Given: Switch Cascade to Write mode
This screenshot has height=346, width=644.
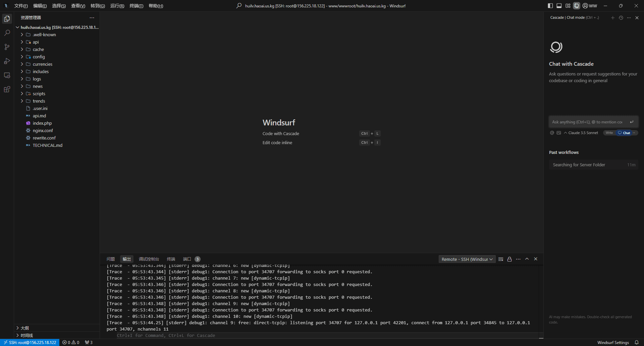Looking at the screenshot, I should (x=609, y=133).
